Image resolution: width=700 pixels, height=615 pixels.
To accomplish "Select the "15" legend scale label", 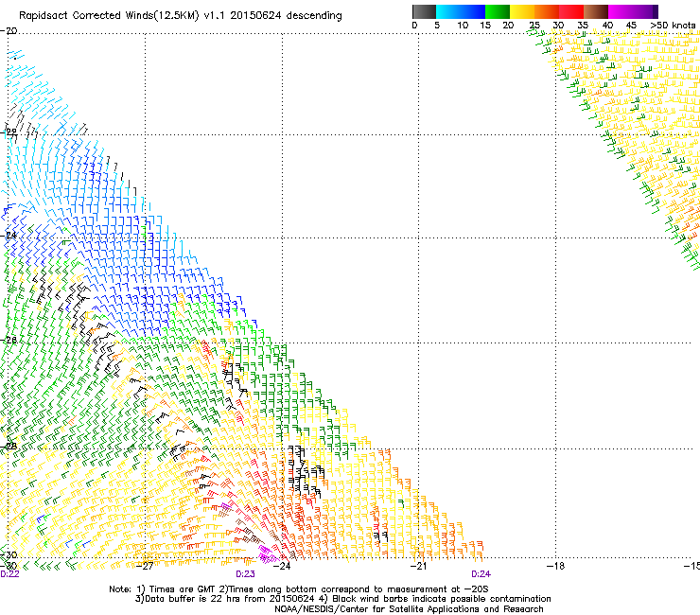I will (485, 26).
